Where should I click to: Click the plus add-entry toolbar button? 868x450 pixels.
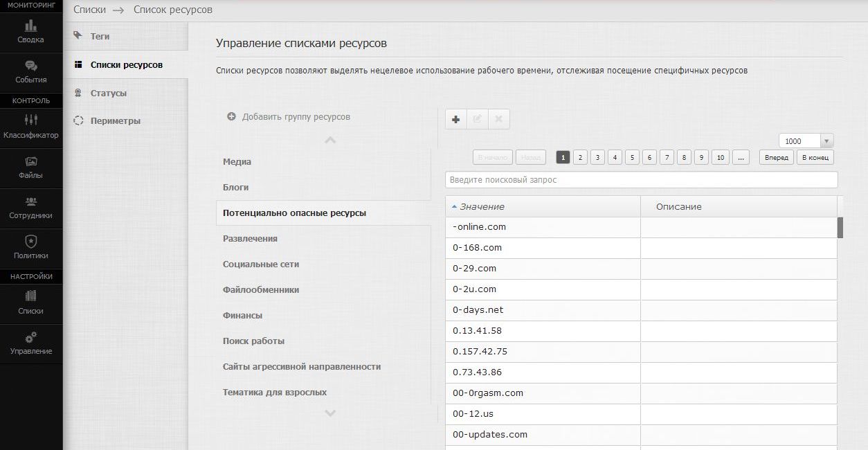click(455, 119)
